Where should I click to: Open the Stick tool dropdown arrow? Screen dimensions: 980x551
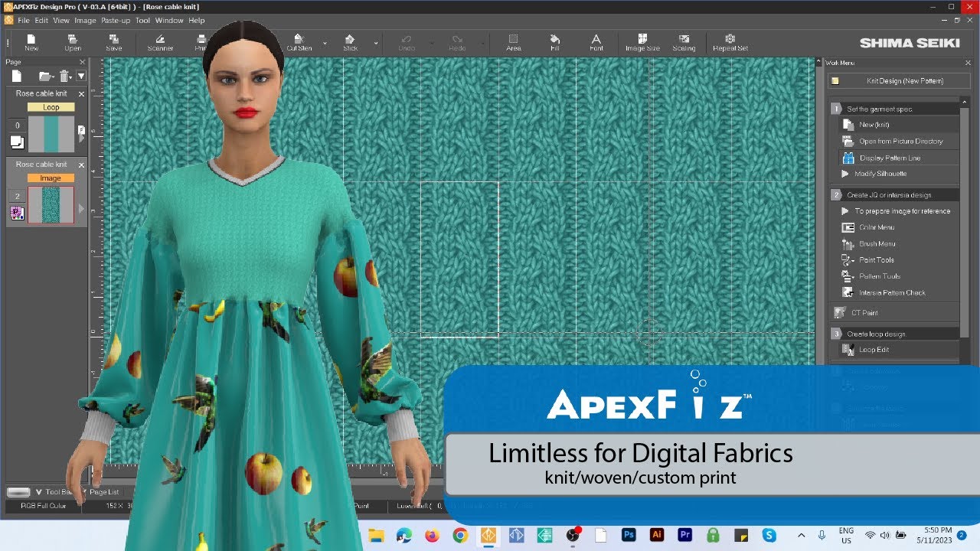[x=376, y=43]
